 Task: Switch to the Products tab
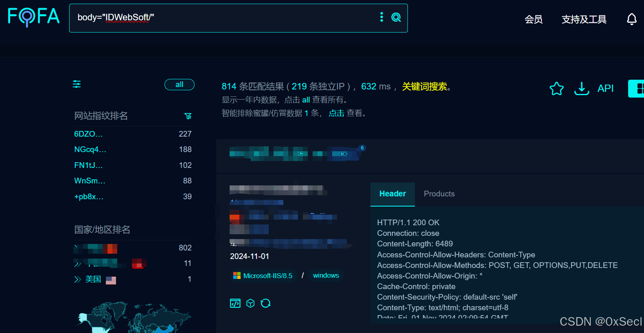pyautogui.click(x=439, y=194)
